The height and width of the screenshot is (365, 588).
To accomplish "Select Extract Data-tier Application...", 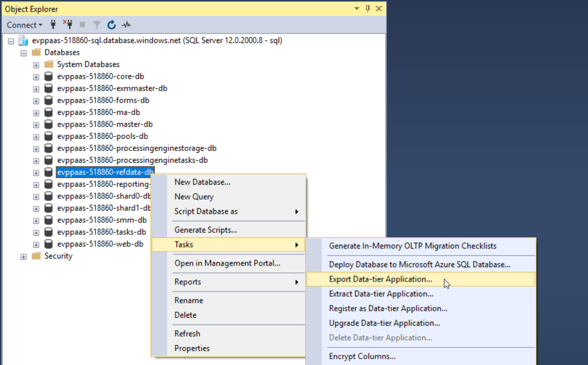I will [421, 294].
